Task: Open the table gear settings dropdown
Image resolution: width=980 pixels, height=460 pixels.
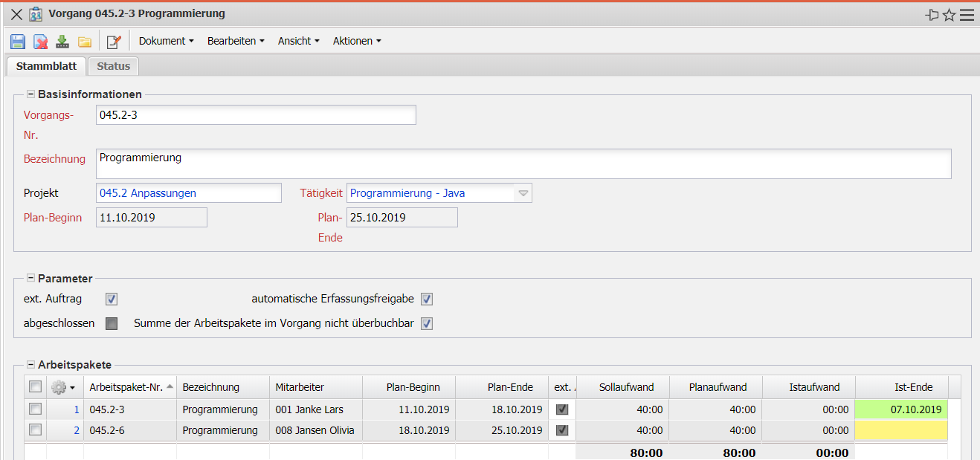Action: [x=62, y=387]
